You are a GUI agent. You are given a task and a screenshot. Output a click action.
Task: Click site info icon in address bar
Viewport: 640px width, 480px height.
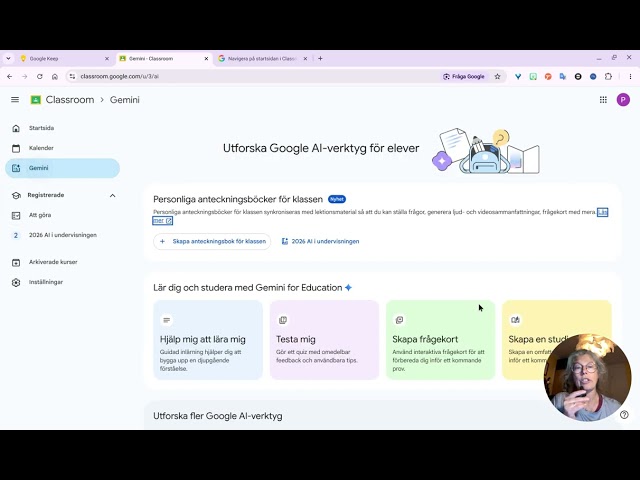click(x=72, y=76)
